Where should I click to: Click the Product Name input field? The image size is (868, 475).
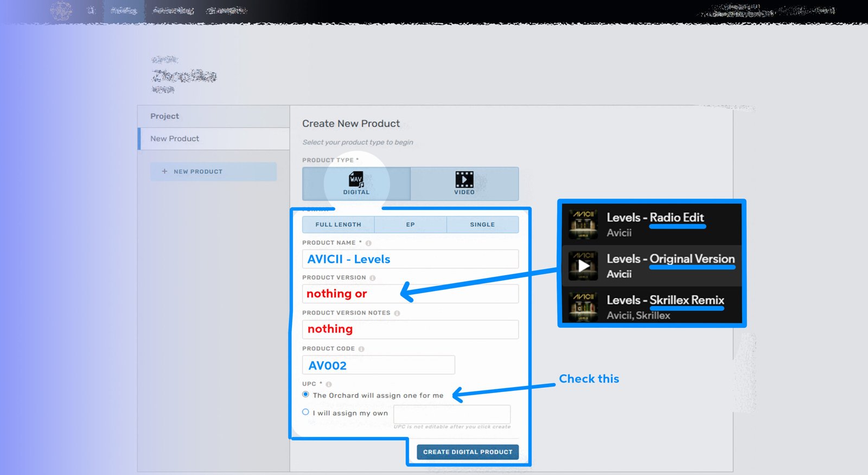(x=410, y=259)
